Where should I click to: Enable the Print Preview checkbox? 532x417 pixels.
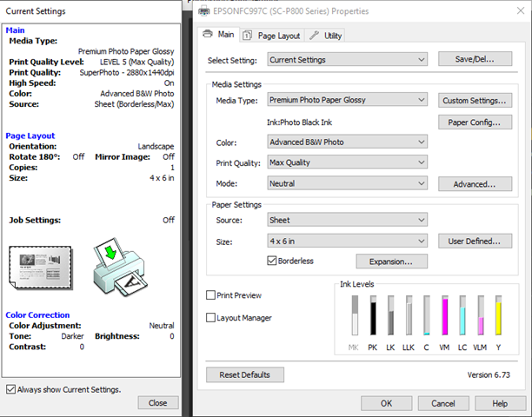click(210, 295)
